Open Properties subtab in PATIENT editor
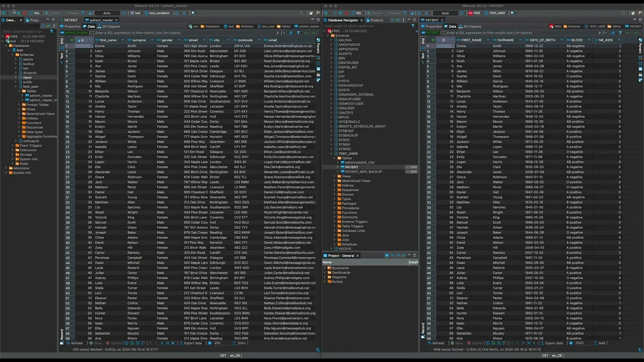644x362 pixels. (431, 26)
